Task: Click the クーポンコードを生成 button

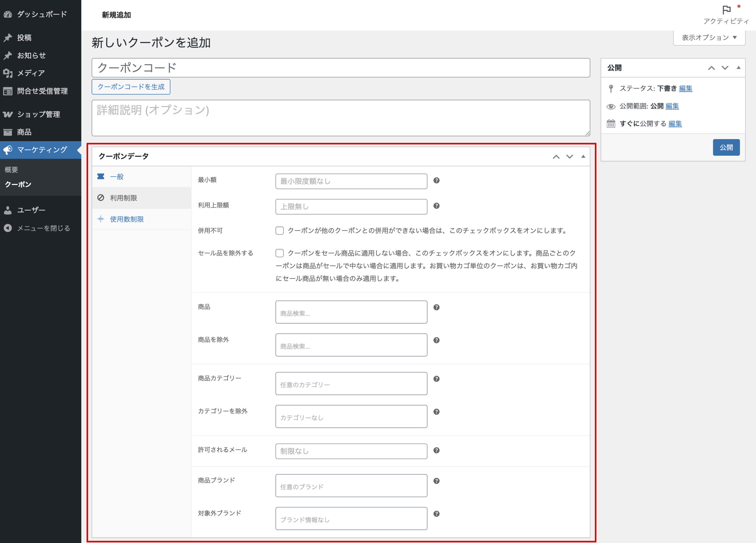Action: coord(131,87)
